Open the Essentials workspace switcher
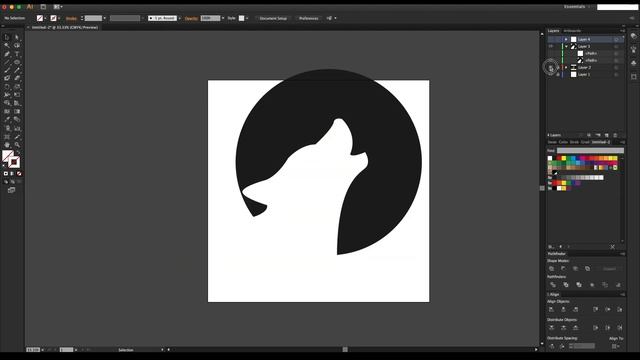This screenshot has width=640, height=360. (577, 7)
